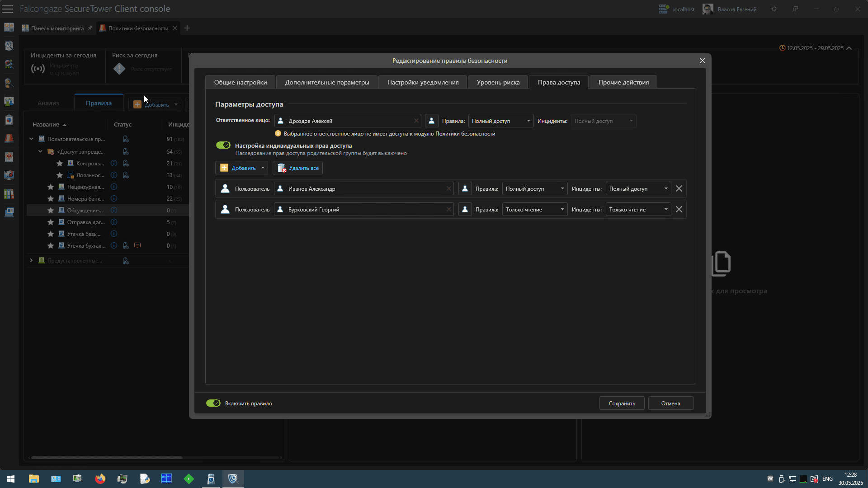868x488 pixels.
Task: Select the Обсуждение... rule row
Action: tap(108, 210)
